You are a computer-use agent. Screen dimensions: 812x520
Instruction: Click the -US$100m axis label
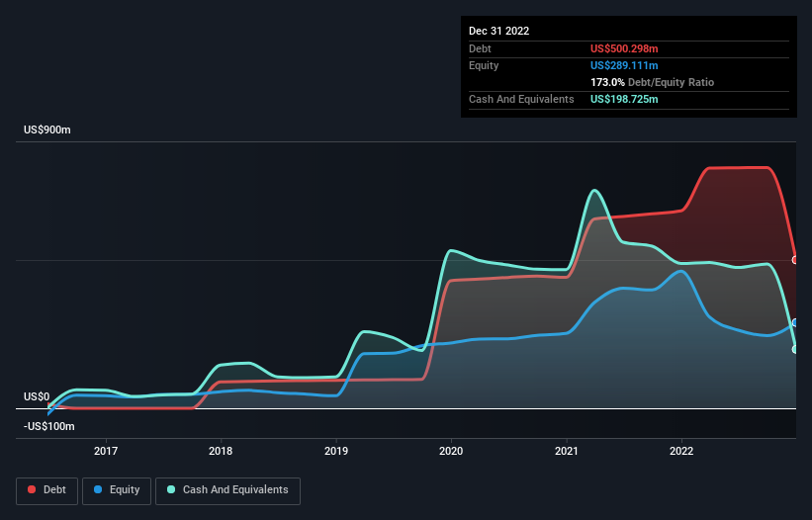click(49, 426)
